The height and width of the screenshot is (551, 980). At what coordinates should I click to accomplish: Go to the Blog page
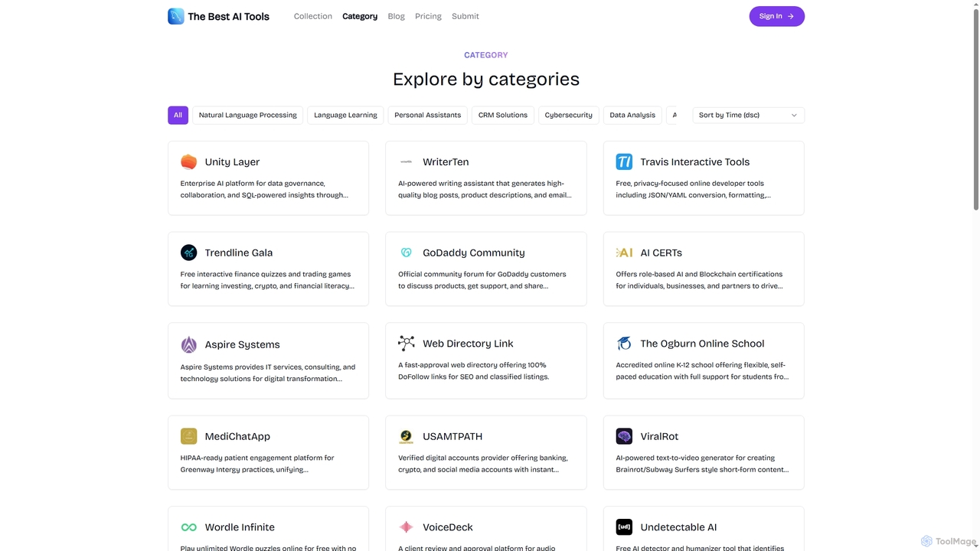396,16
